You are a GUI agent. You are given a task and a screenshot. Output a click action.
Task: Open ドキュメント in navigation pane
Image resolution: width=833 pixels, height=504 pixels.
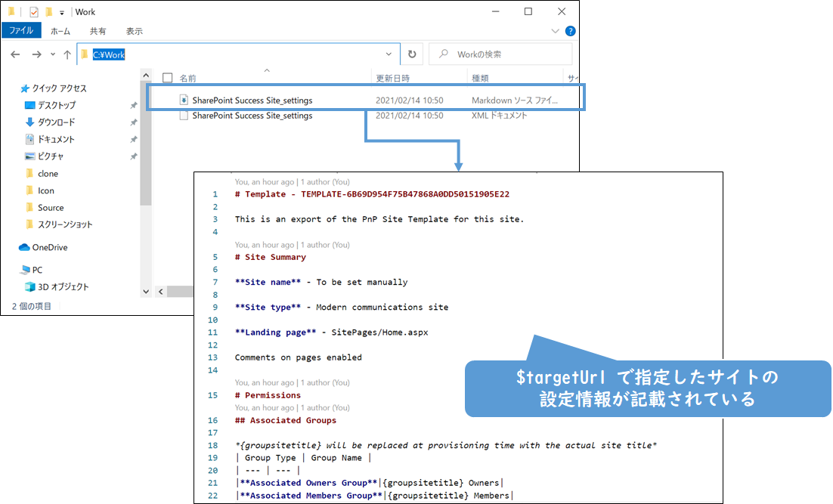click(x=56, y=139)
